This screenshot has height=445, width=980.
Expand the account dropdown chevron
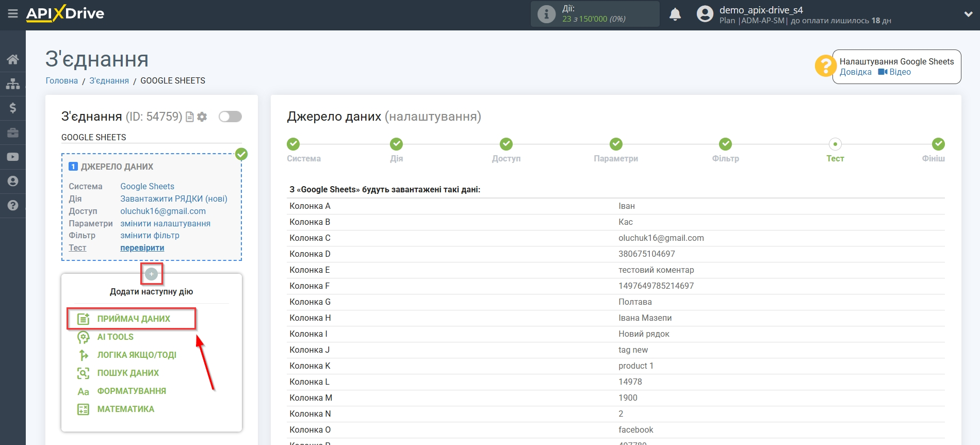point(968,14)
